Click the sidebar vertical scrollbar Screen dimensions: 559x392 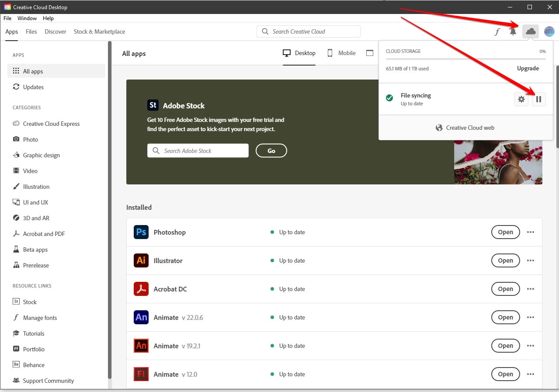110,210
